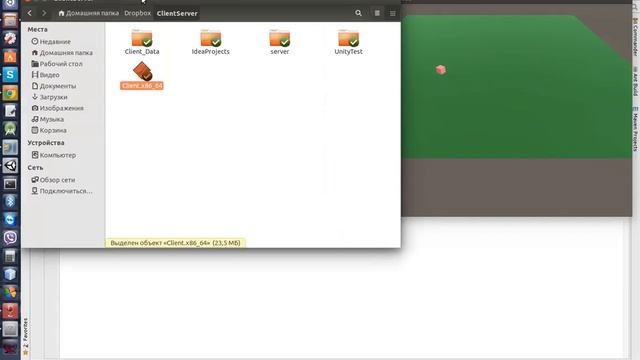
Task: Open Android Studio from the dock
Action: click(x=10, y=129)
